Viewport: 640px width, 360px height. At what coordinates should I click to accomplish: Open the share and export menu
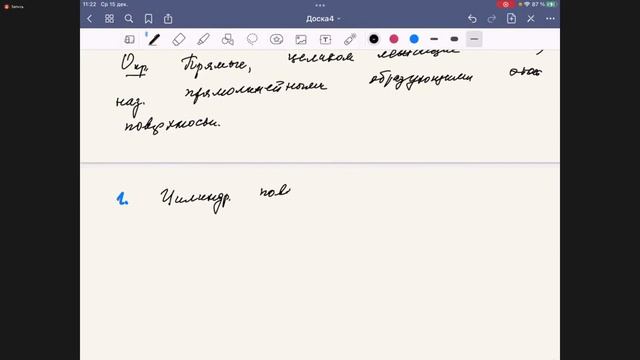168,19
